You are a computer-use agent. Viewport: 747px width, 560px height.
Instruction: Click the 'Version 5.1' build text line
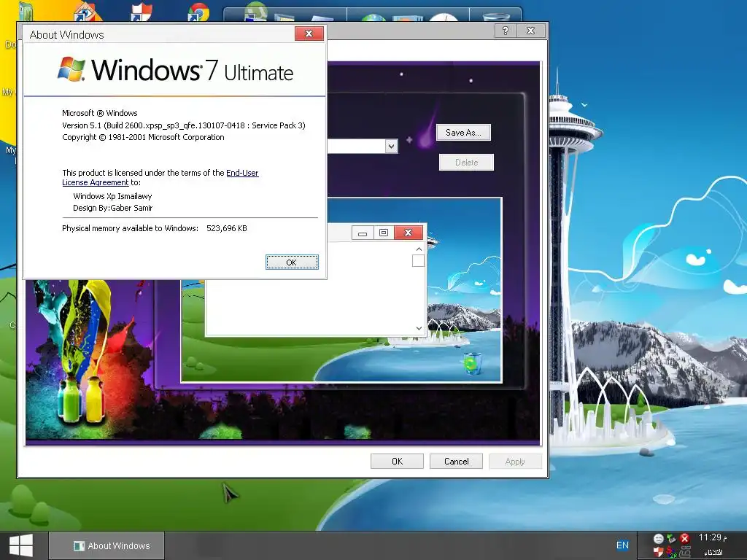coord(183,125)
